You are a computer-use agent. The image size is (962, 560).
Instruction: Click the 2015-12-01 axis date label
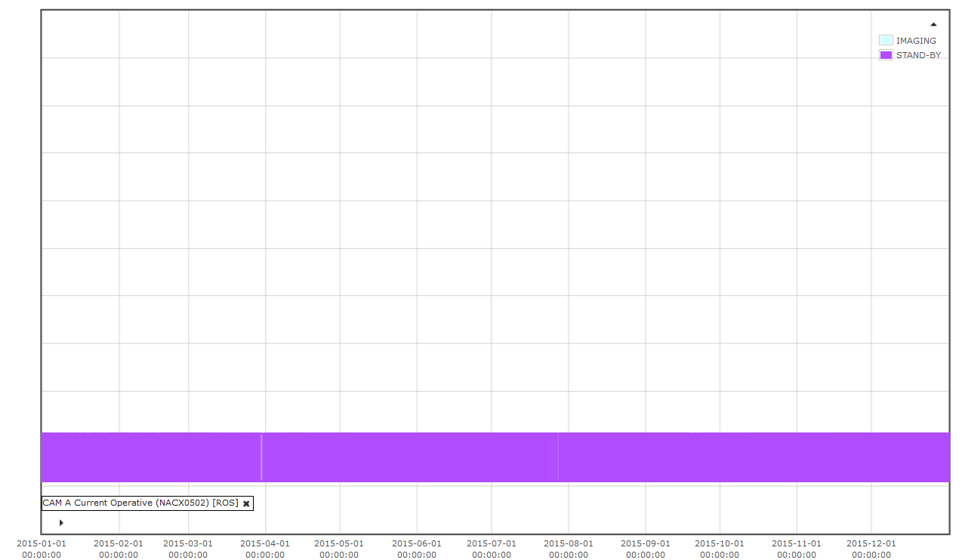871,549
